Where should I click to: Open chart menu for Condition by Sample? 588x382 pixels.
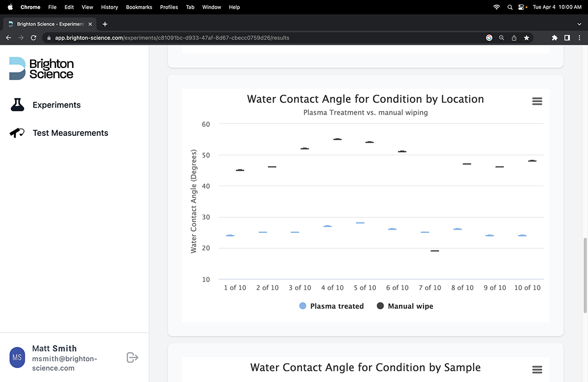coord(537,370)
